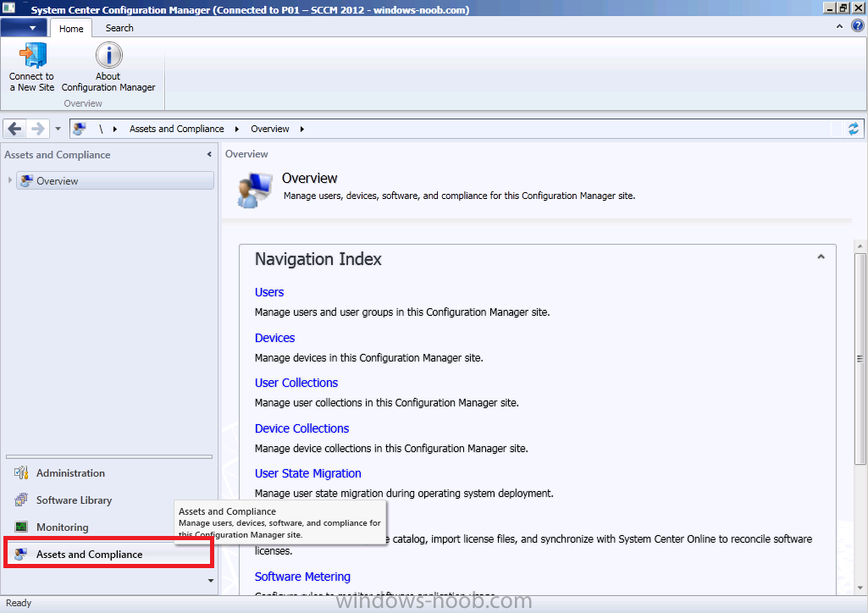The width and height of the screenshot is (868, 613).
Task: Open the navigation history dropdown arrow
Action: point(58,129)
